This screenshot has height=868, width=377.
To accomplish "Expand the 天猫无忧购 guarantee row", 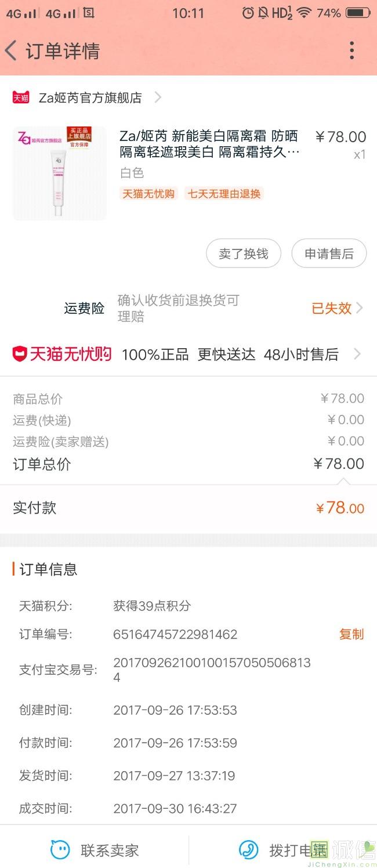I will (357, 354).
